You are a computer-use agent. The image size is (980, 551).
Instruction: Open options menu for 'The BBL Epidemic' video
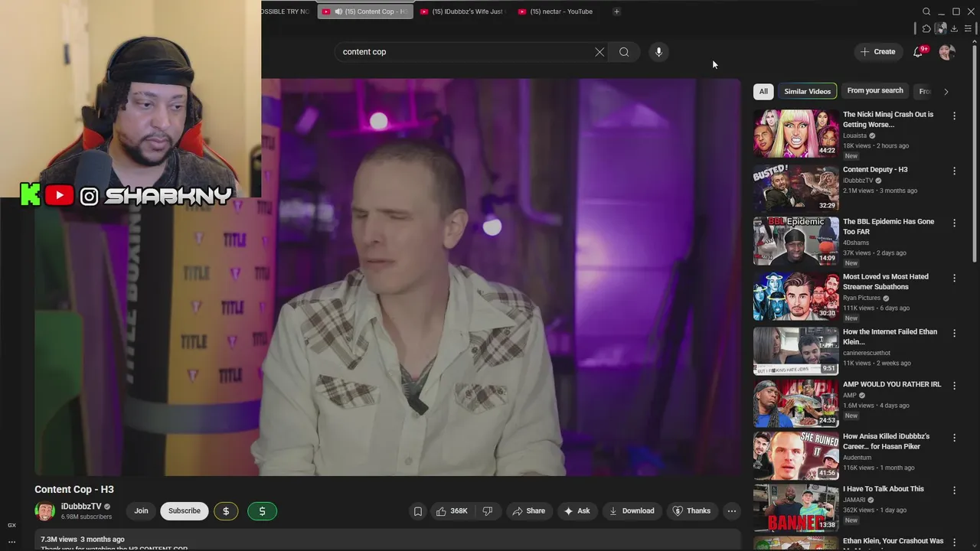[954, 223]
